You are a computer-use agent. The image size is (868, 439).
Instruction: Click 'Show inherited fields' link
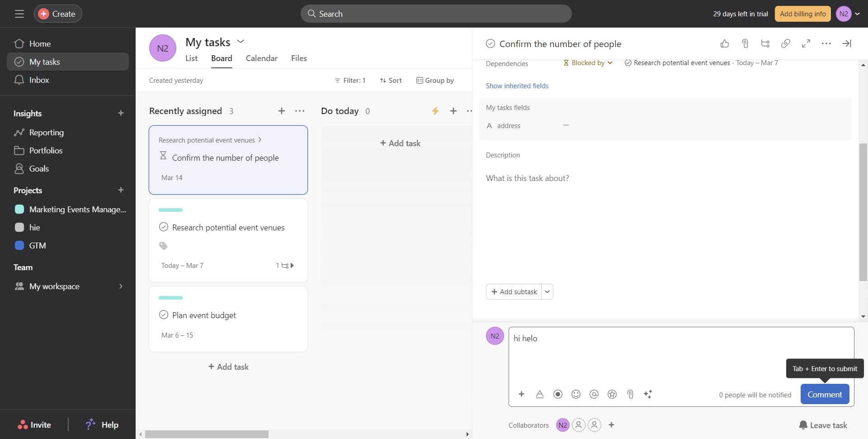click(517, 86)
